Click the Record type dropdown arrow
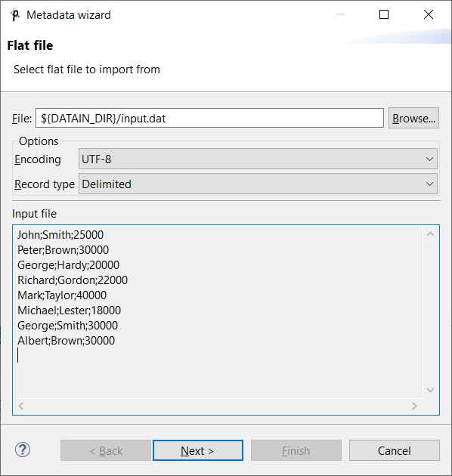Screen dimensions: 452x476 429,184
